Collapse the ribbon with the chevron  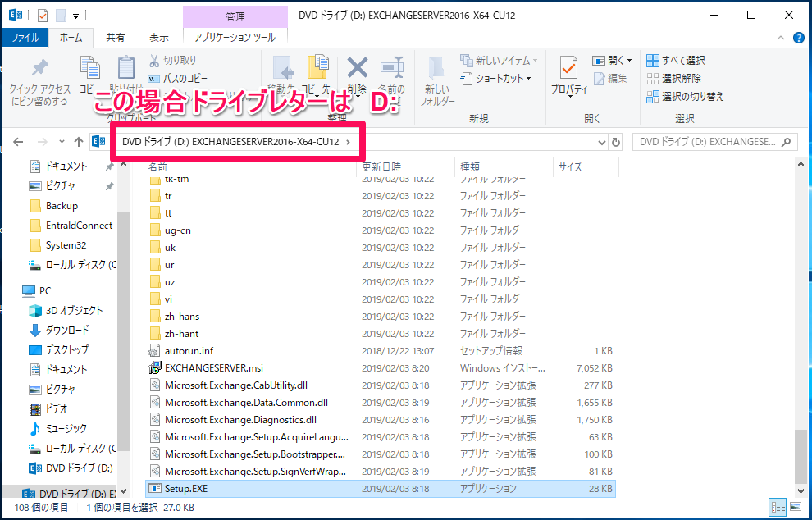782,38
